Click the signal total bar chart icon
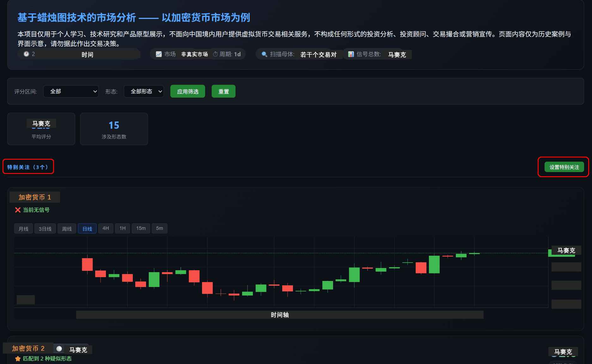 click(351, 54)
